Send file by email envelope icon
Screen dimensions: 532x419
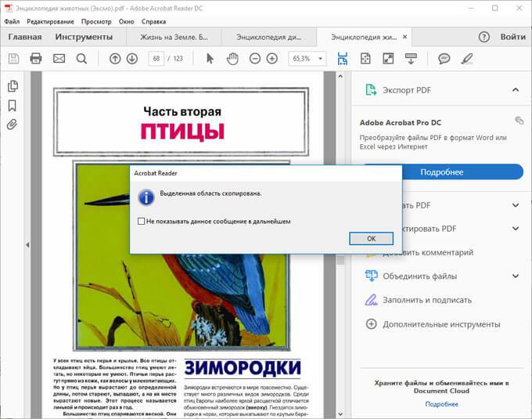pos(59,59)
